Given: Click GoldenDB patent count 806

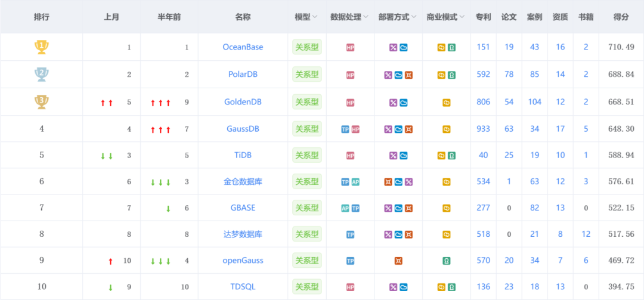Looking at the screenshot, I should [x=483, y=102].
